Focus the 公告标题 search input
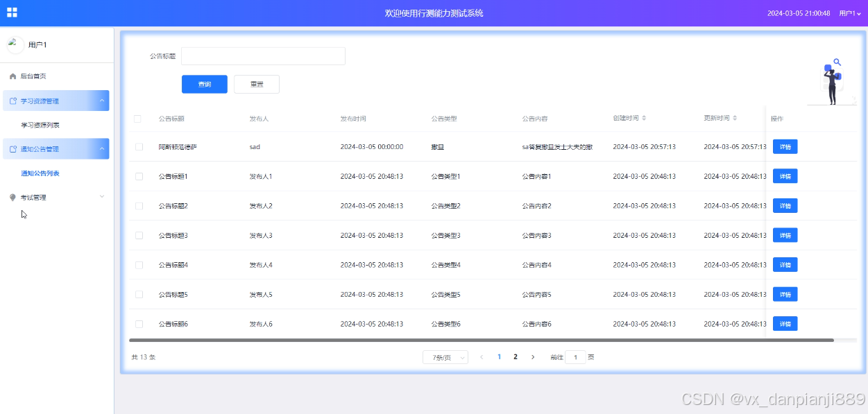The width and height of the screenshot is (868, 414). tap(264, 56)
